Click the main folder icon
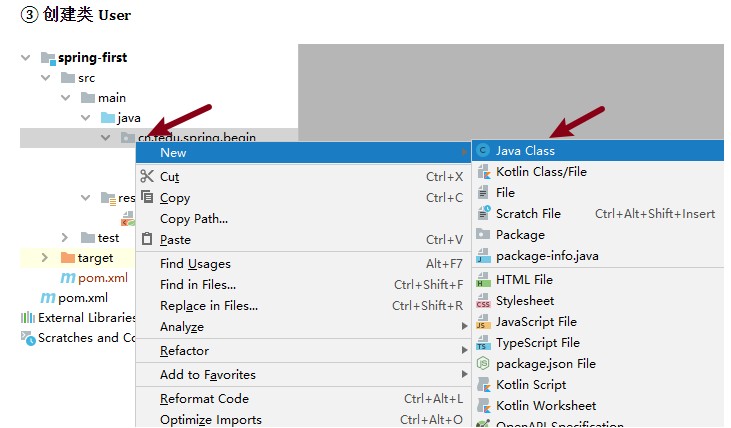731x428 pixels. click(88, 97)
